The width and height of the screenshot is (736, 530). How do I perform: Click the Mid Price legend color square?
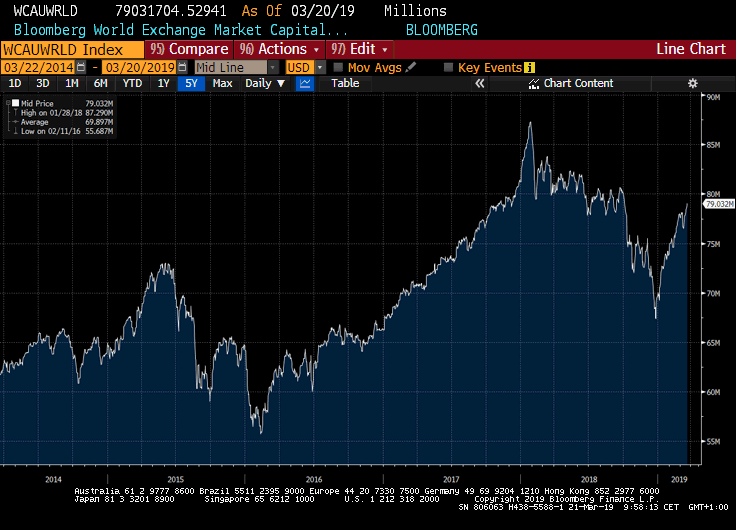click(x=15, y=103)
